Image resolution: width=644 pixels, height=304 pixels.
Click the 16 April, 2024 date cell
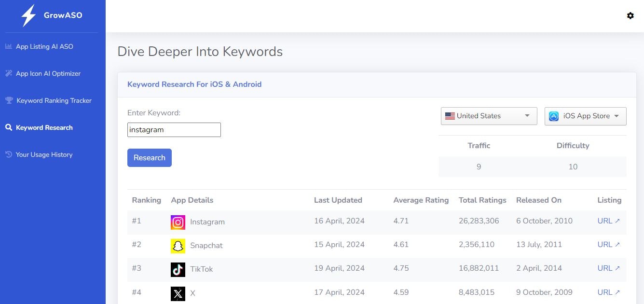tap(339, 221)
